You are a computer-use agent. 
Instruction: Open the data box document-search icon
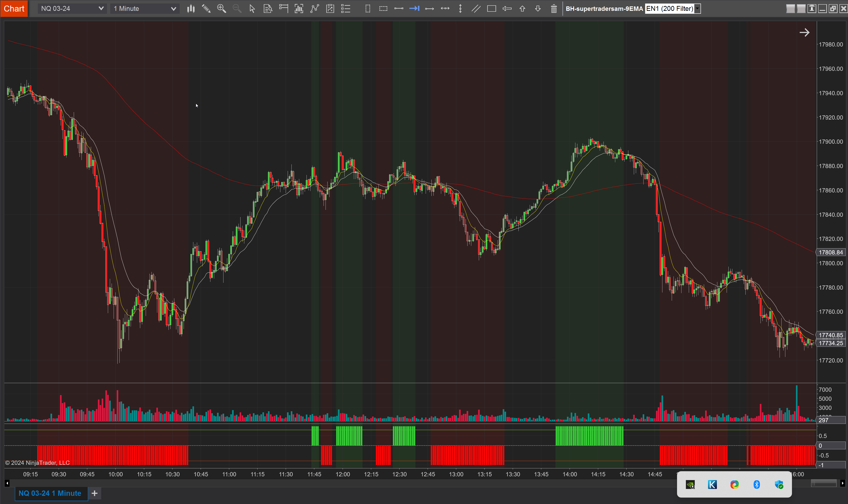268,8
